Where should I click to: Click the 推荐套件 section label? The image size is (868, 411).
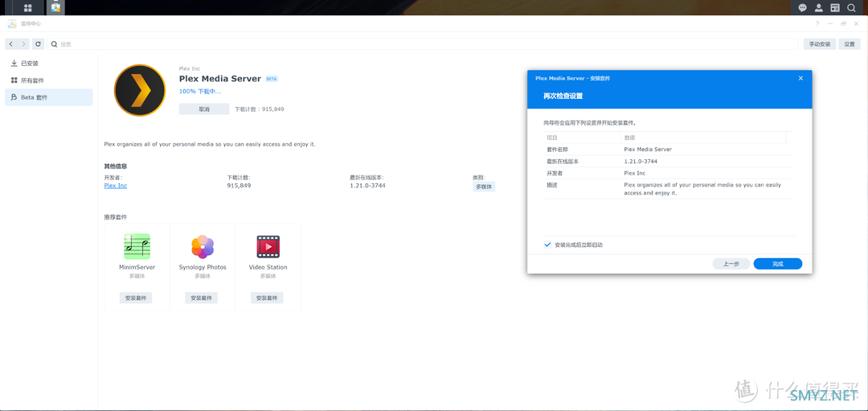point(116,217)
